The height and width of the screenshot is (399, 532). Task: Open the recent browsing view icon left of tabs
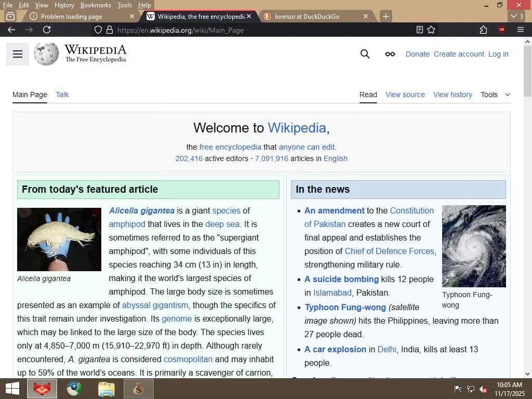click(x=10, y=16)
